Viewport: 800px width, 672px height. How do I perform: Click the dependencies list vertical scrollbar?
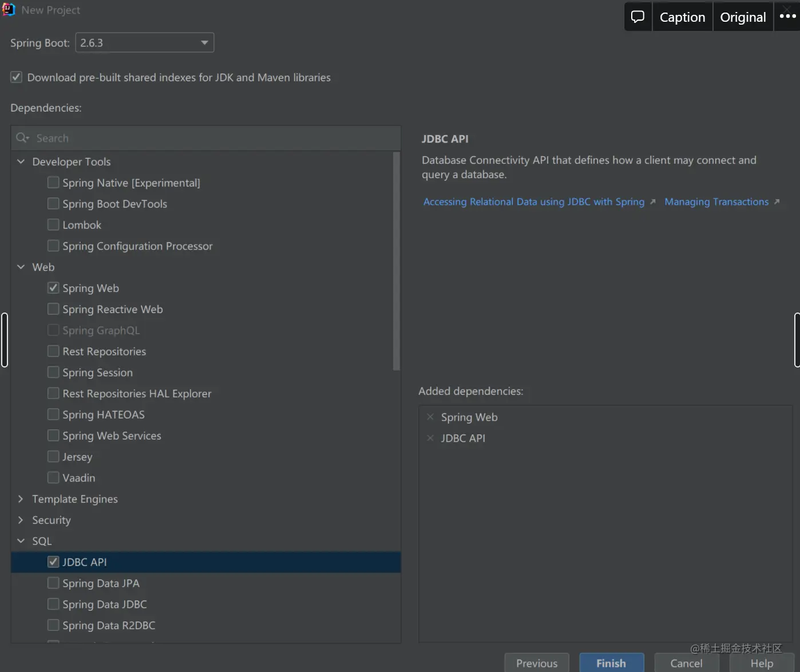[x=396, y=261]
